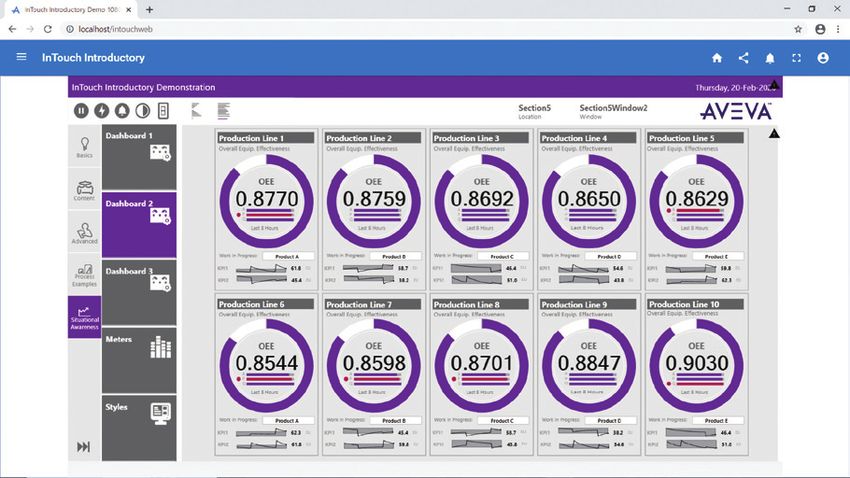Click Production Line 1 header
Image resolution: width=850 pixels, height=478 pixels.
[x=266, y=138]
